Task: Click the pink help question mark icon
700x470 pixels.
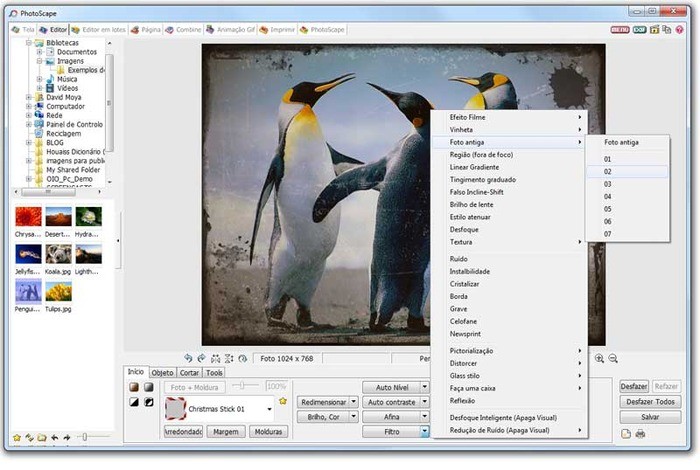Action: (x=679, y=29)
